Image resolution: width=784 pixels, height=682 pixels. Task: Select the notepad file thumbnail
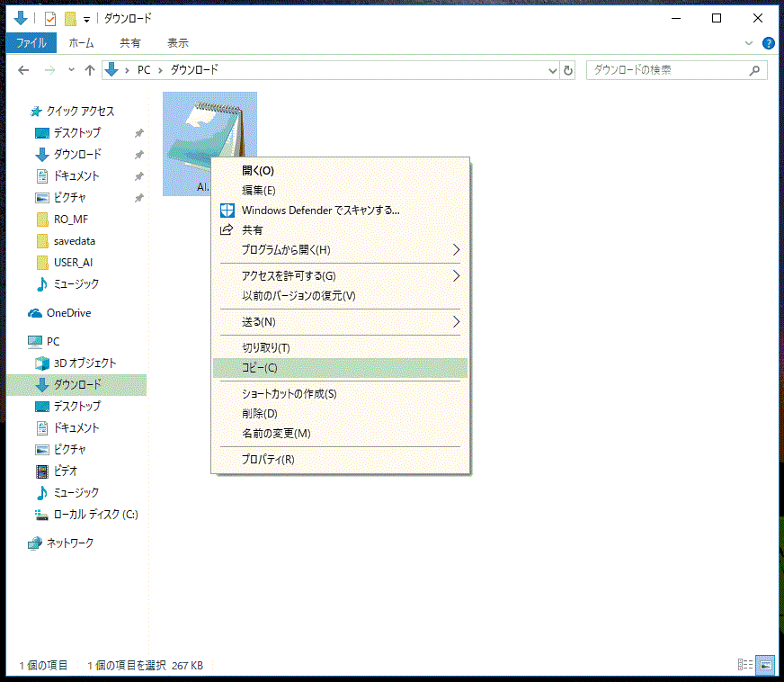[x=210, y=144]
